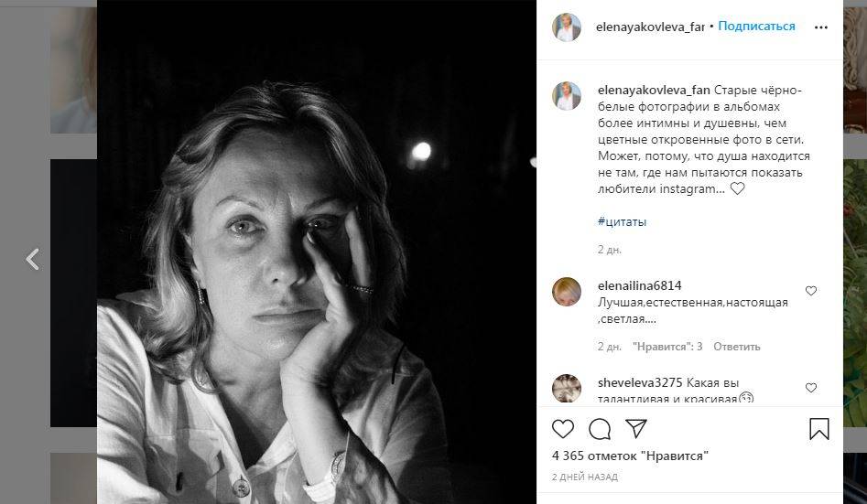Screen dimensions: 867x504
Task: Save post with bookmark icon
Action: pyautogui.click(x=818, y=429)
